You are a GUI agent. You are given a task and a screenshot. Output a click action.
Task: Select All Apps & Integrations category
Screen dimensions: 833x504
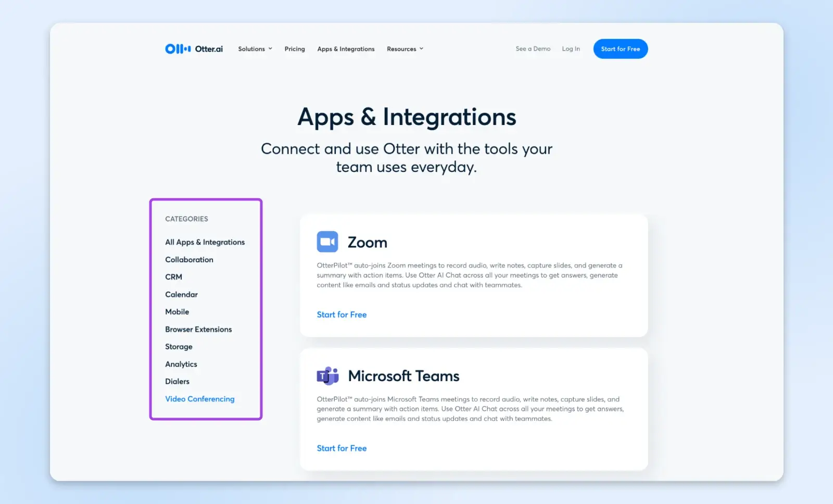coord(205,242)
